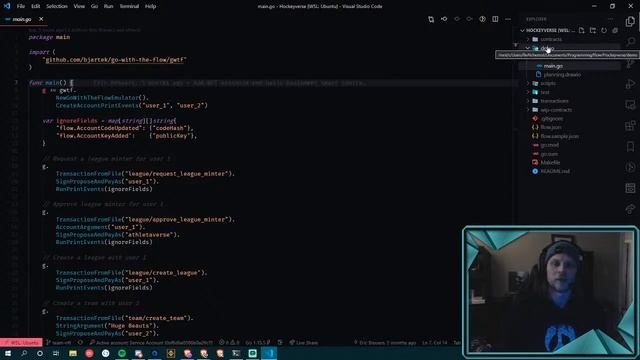Click New Folder icon in Explorer header
Screen dimensions: 640x360
593,31
